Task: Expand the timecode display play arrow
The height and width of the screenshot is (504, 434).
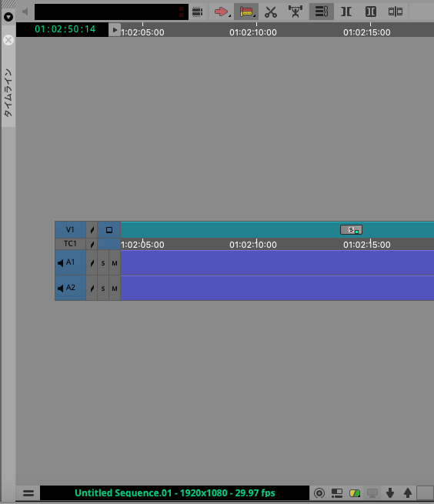Action: [x=115, y=30]
